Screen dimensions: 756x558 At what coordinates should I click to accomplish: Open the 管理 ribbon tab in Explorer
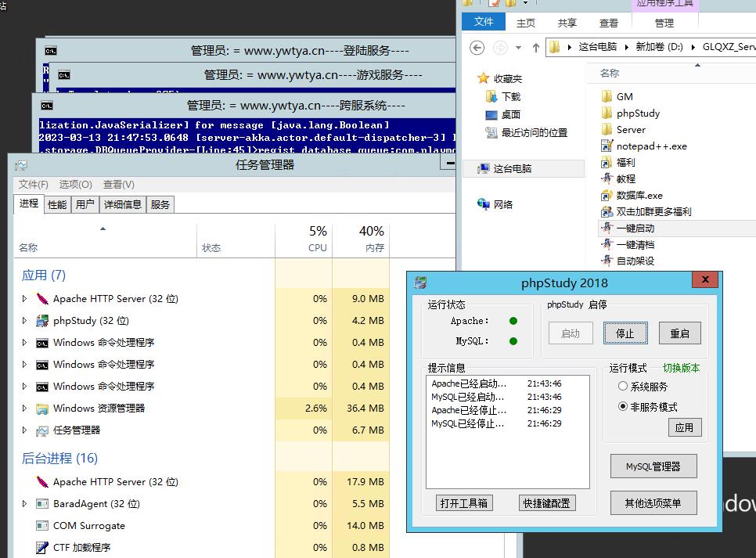(x=664, y=23)
